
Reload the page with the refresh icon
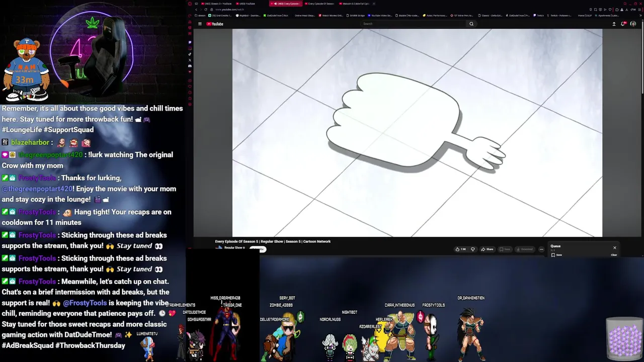(x=206, y=10)
